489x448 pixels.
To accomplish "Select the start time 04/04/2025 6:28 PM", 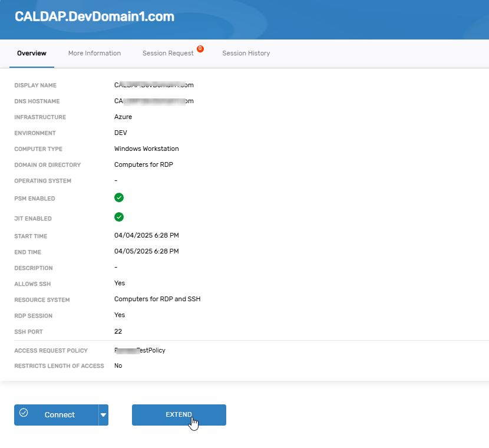I will [146, 235].
